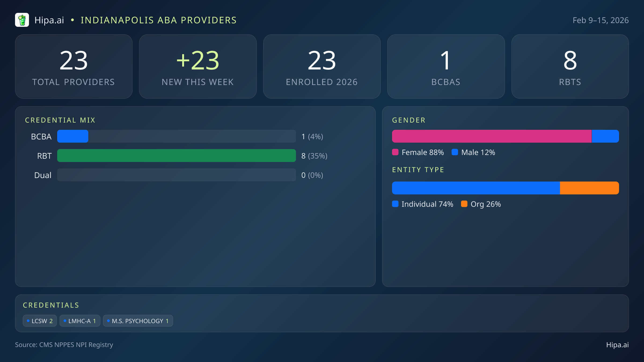644x362 pixels.
Task: Click the pink Female legend marker
Action: pos(395,152)
